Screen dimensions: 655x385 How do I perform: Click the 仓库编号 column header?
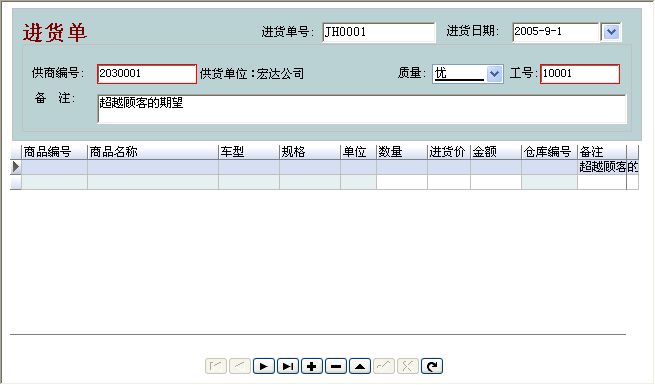[x=549, y=152]
